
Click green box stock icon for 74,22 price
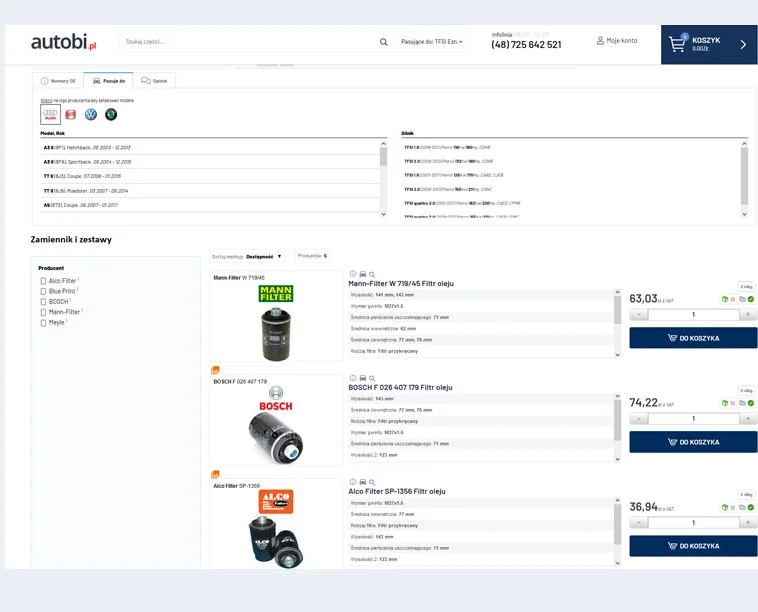click(x=725, y=403)
